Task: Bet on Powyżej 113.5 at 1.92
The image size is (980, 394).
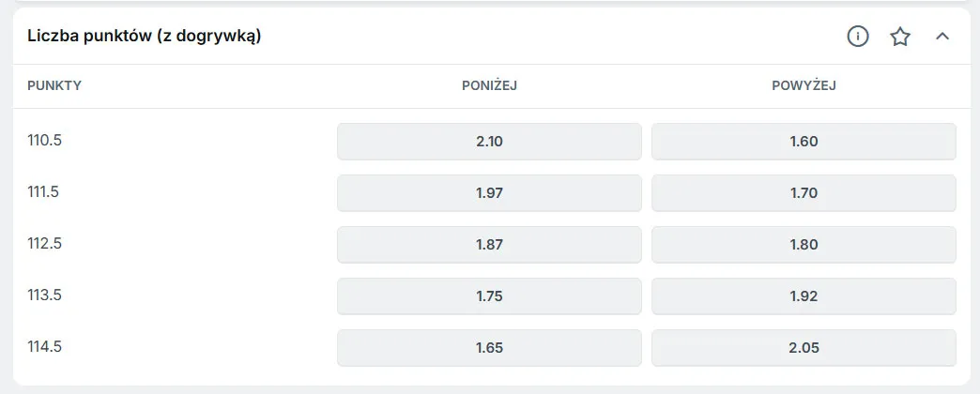Action: tap(804, 295)
